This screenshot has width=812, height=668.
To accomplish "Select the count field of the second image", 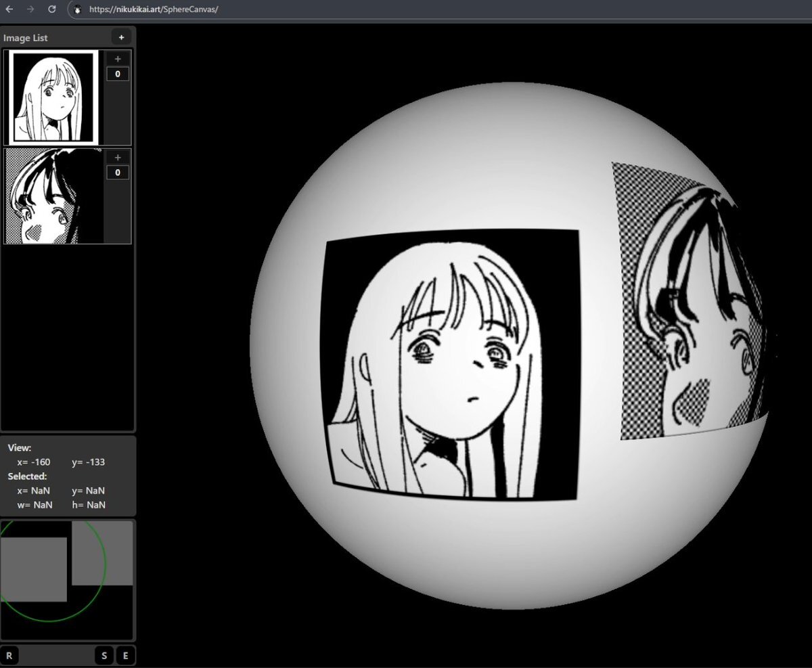I will [x=118, y=173].
